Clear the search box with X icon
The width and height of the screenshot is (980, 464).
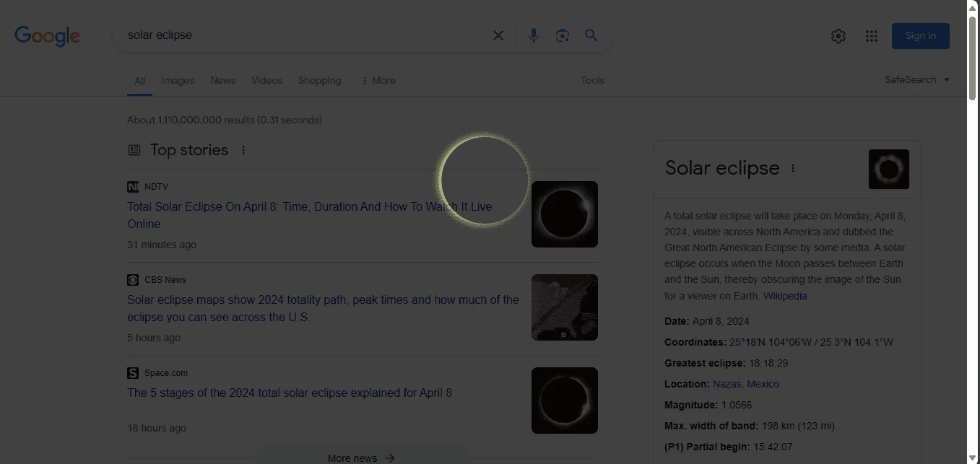pos(498,35)
